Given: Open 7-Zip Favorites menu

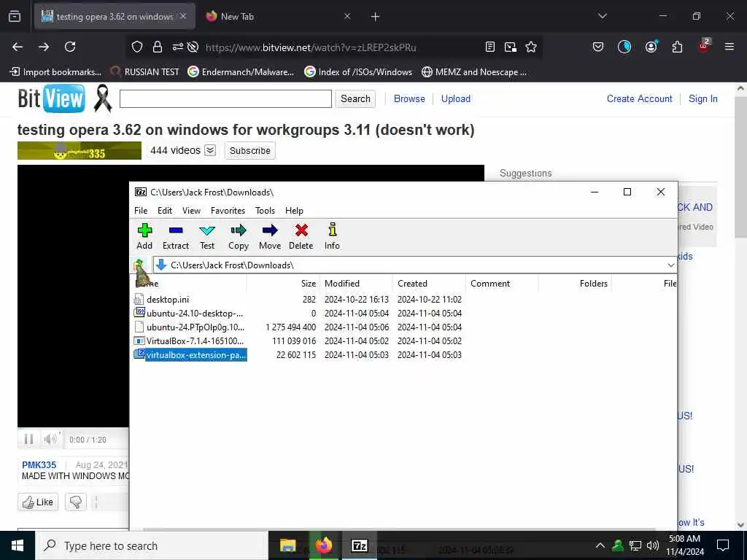Looking at the screenshot, I should tap(228, 211).
